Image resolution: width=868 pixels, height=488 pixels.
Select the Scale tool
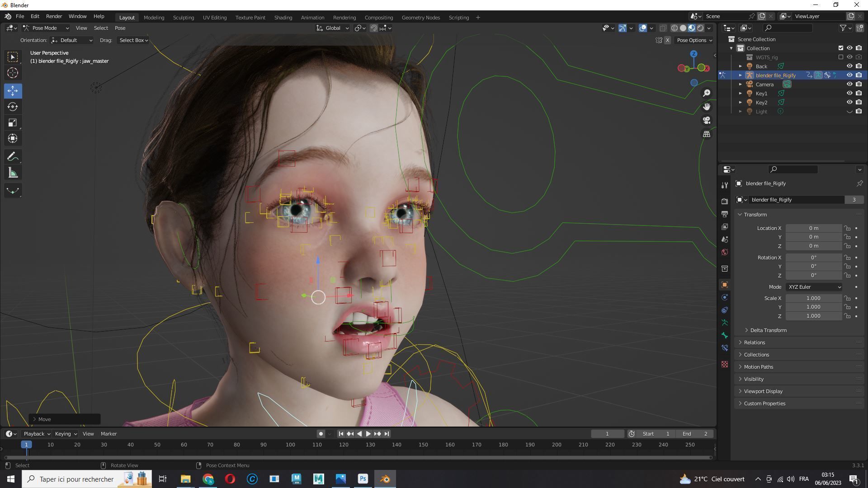tap(13, 123)
